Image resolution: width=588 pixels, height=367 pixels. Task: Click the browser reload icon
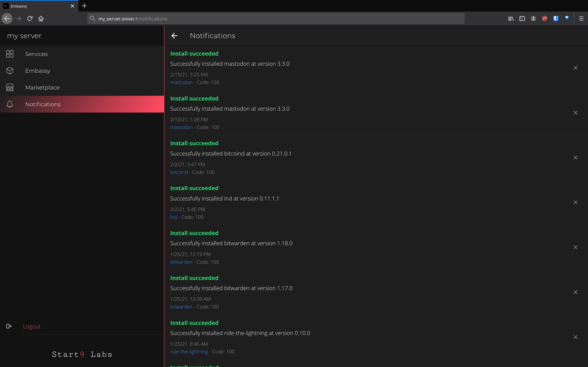[30, 19]
